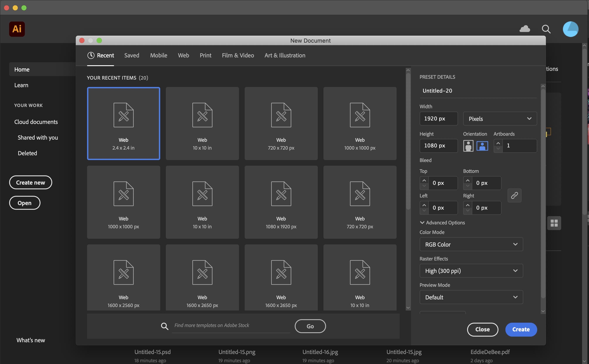
Task: Click the Search magnifier icon top-right
Action: [546, 29]
